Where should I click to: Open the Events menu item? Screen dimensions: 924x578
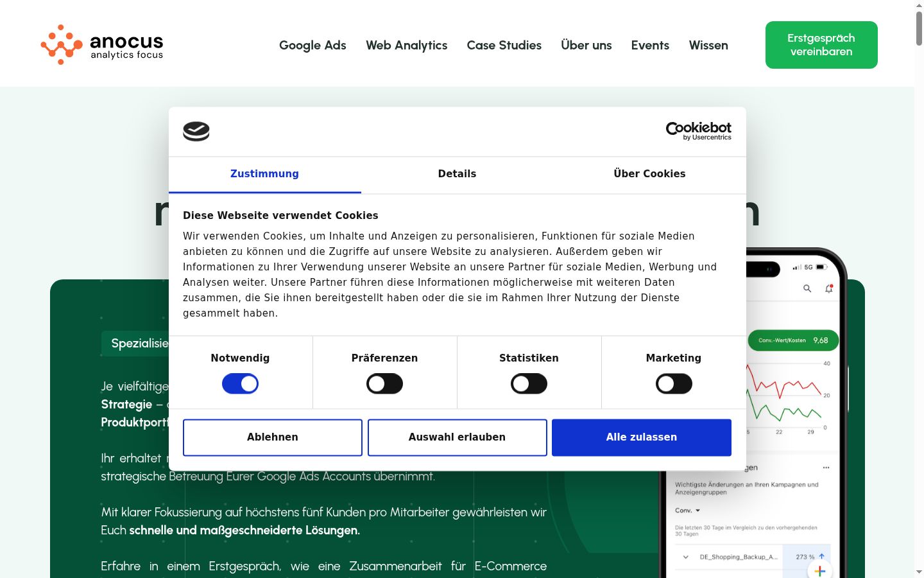click(x=650, y=45)
